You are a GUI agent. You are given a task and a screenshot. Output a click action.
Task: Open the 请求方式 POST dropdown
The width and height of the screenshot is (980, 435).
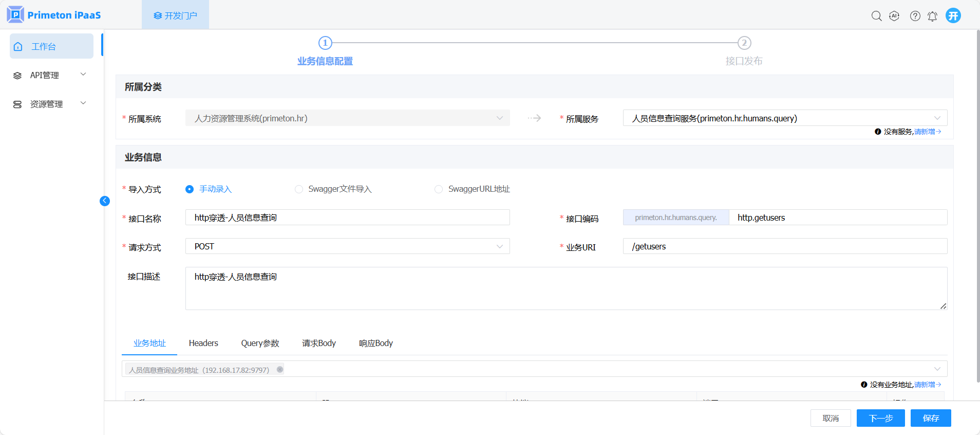point(347,246)
